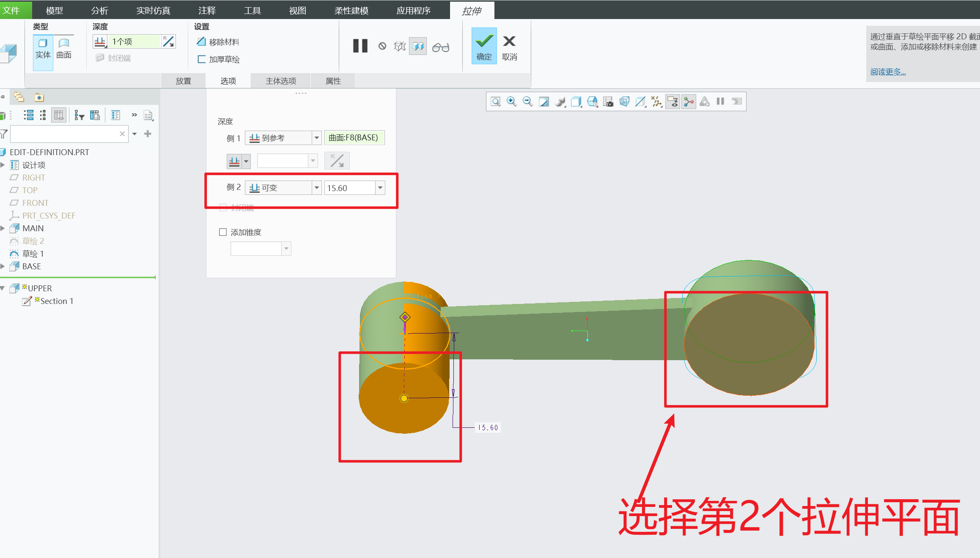Open the Flexible Modeling ribbon tab
Image resolution: width=980 pixels, height=558 pixels.
pyautogui.click(x=351, y=11)
